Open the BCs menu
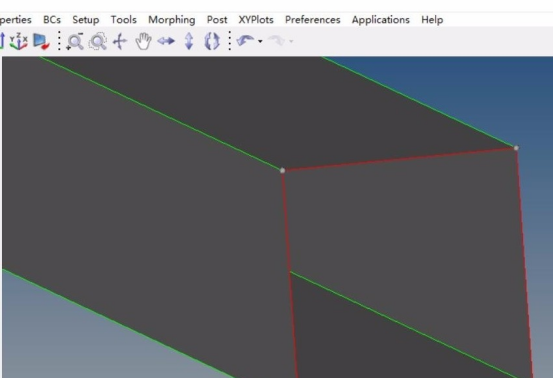Image resolution: width=553 pixels, height=379 pixels. (x=52, y=20)
